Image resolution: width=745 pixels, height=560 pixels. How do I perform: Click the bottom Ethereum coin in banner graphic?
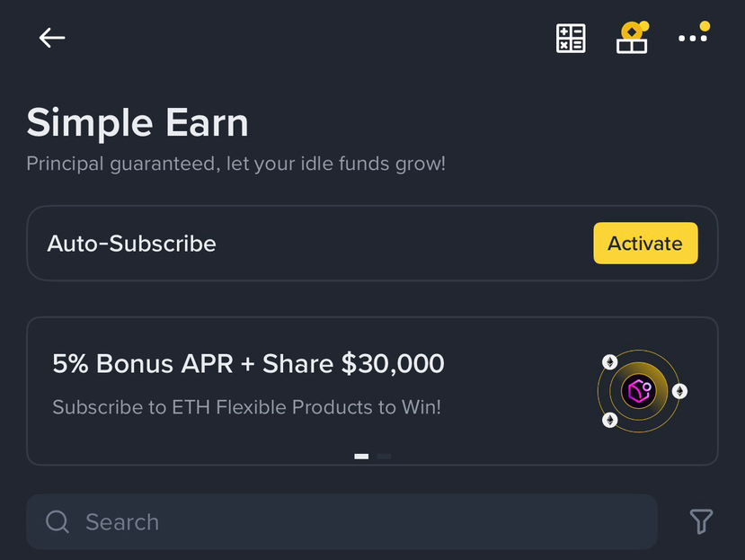pyautogui.click(x=610, y=420)
